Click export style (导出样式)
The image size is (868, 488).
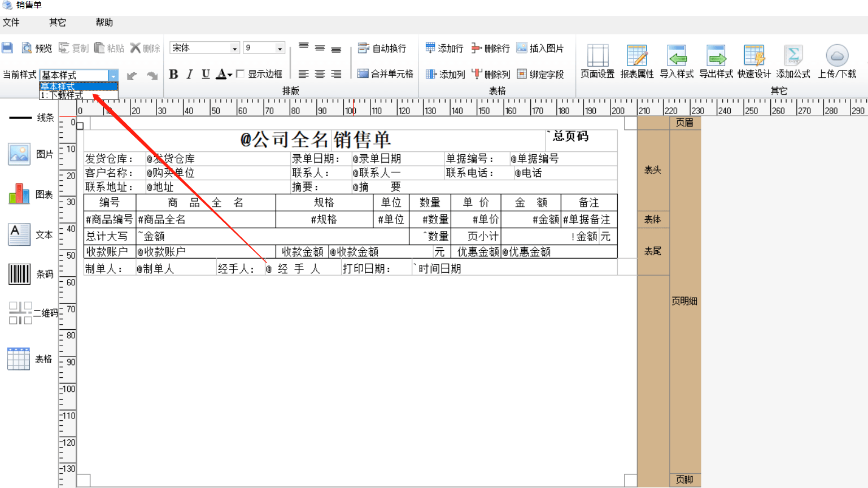716,62
